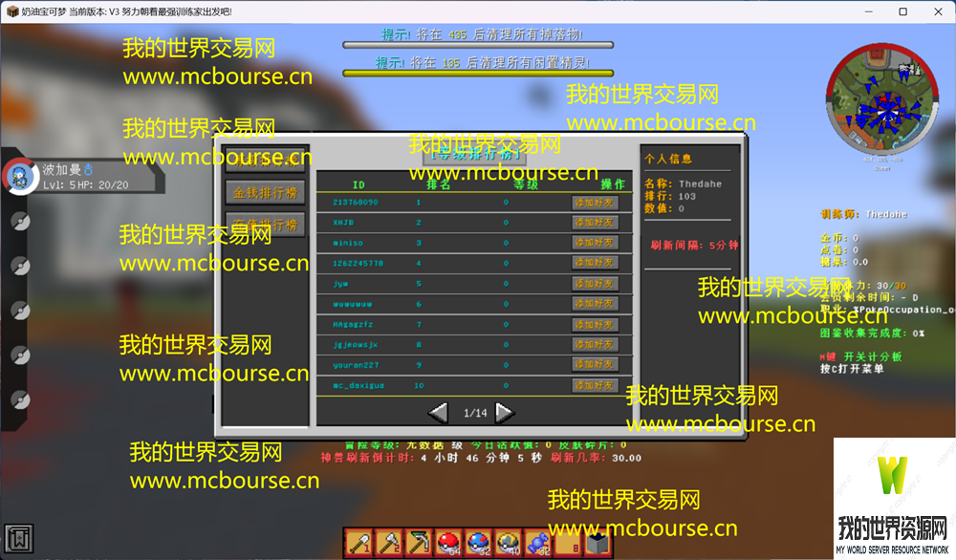Select the empty hotbar slot 8

tap(568, 542)
